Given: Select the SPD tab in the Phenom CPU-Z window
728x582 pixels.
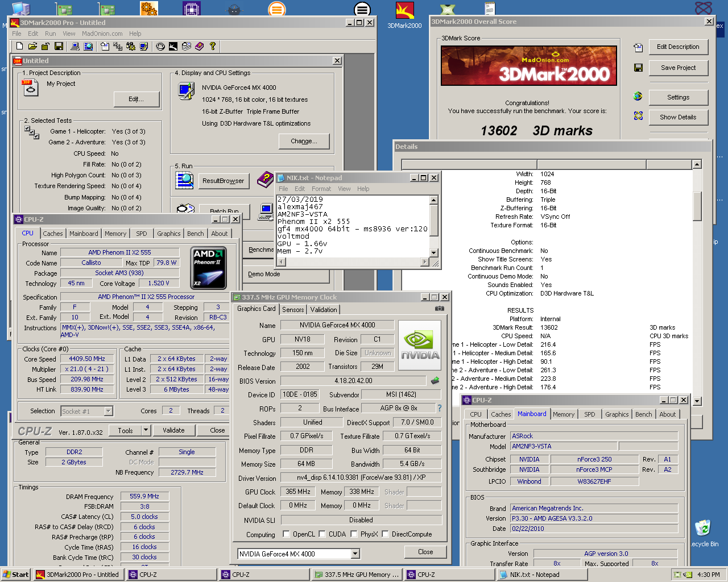Looking at the screenshot, I should pos(142,234).
